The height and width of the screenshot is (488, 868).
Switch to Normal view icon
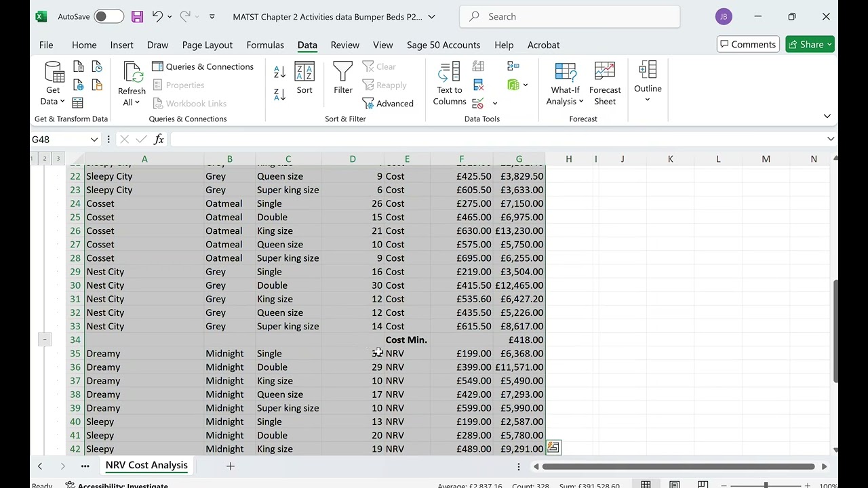point(646,485)
